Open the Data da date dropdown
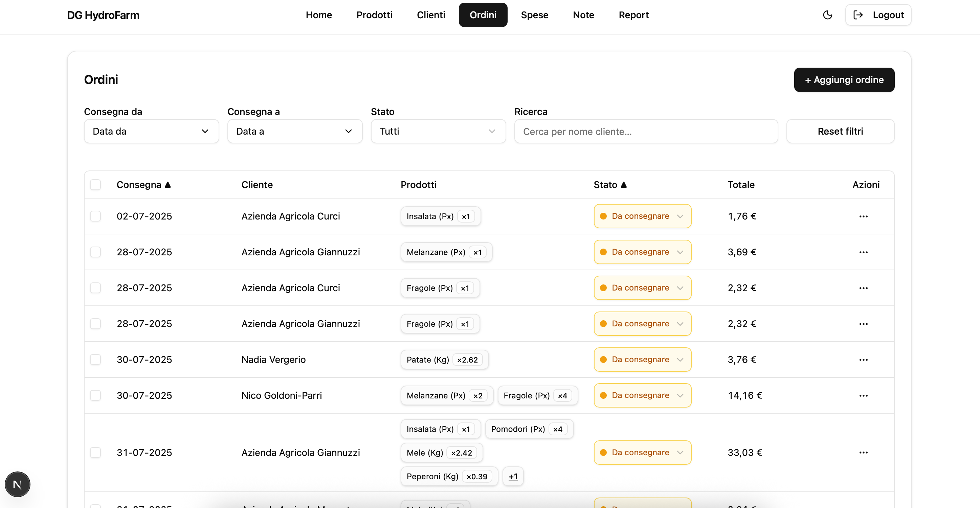This screenshot has height=508, width=980. click(151, 131)
